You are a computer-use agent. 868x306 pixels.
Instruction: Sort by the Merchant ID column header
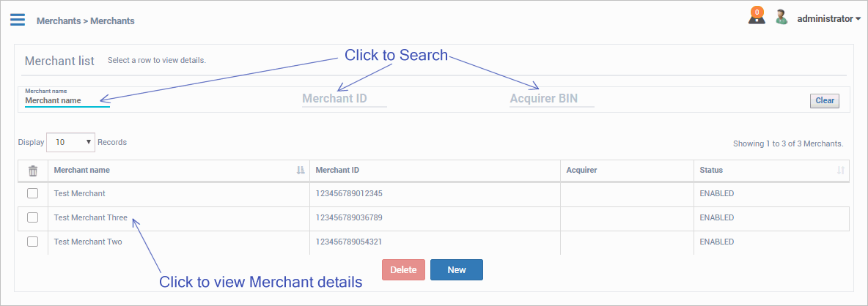click(337, 171)
